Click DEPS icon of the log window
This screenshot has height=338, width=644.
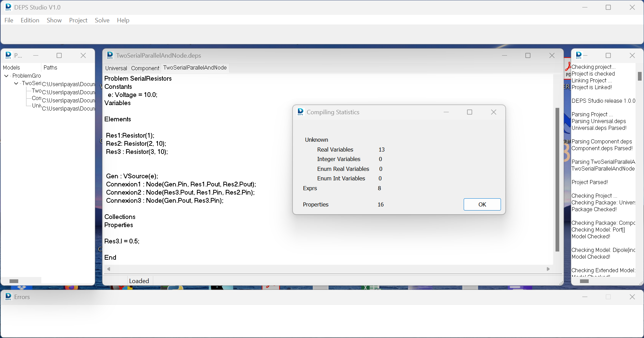pos(579,55)
